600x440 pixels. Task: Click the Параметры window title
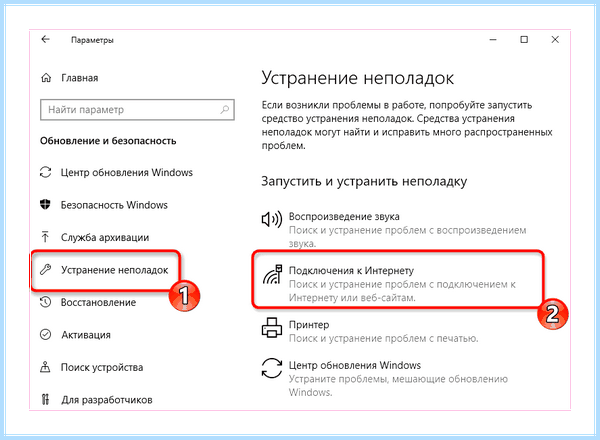pos(92,40)
